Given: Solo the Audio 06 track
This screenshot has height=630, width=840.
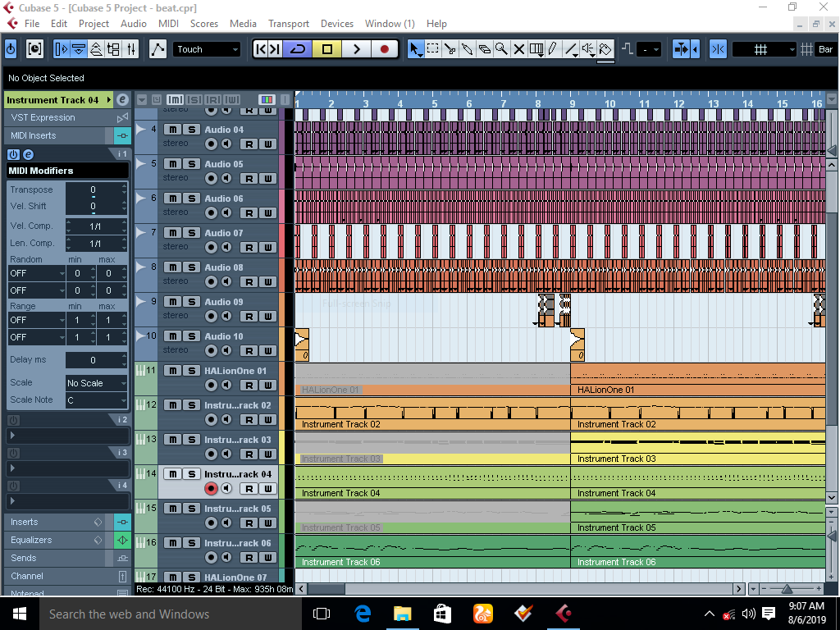Looking at the screenshot, I should tap(191, 199).
